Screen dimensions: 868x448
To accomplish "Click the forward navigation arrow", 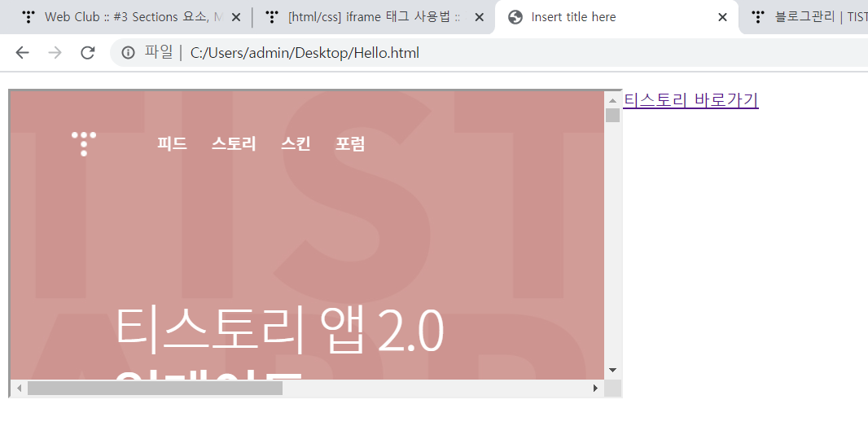I will pos(55,53).
